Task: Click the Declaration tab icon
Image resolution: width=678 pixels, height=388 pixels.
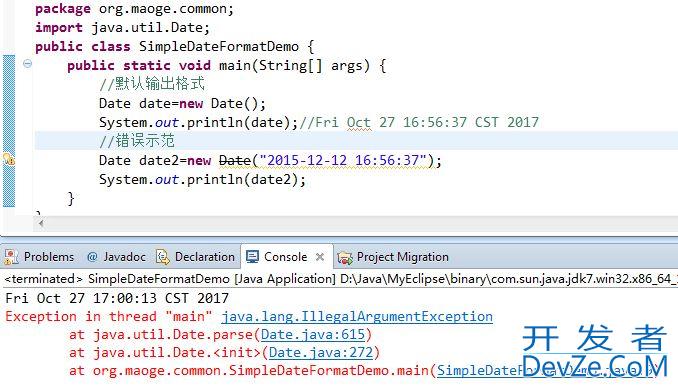Action: point(163,257)
